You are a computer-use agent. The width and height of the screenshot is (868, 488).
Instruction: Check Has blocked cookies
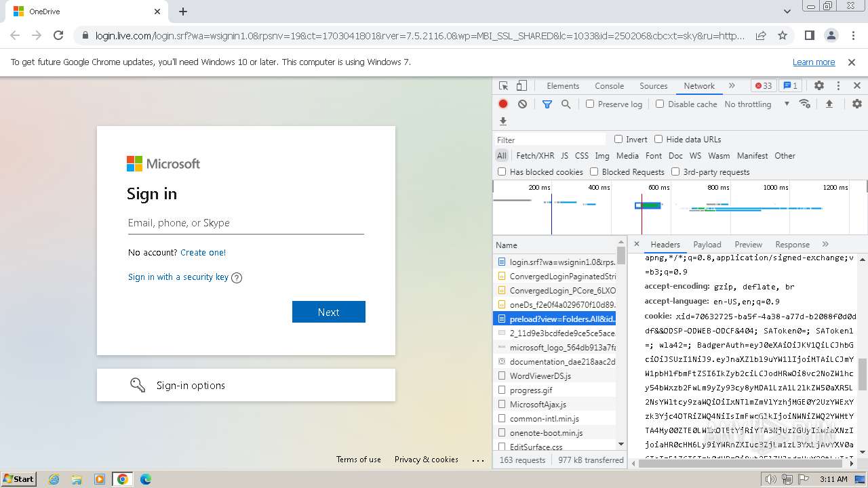click(502, 171)
